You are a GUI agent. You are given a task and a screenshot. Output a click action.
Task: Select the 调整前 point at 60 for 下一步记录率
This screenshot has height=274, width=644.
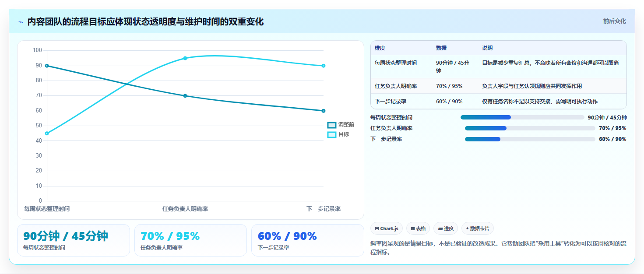[x=324, y=111]
